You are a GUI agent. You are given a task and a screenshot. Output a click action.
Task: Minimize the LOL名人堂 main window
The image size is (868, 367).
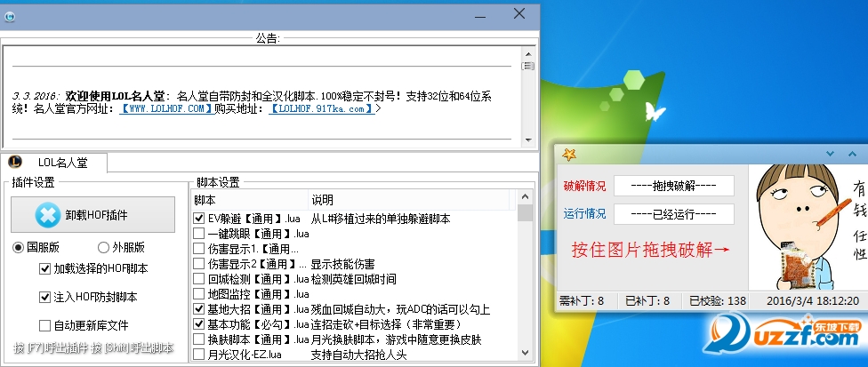point(480,17)
